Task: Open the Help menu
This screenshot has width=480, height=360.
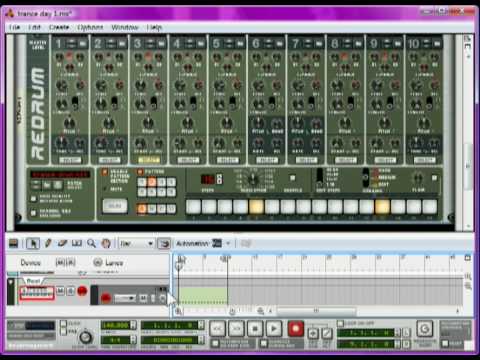Action: pos(154,27)
